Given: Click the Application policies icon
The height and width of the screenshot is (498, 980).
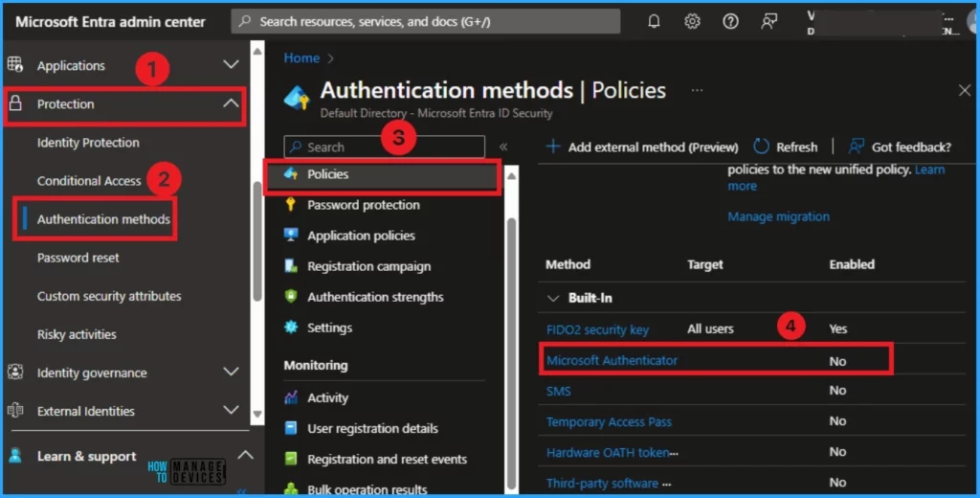Looking at the screenshot, I should [291, 235].
